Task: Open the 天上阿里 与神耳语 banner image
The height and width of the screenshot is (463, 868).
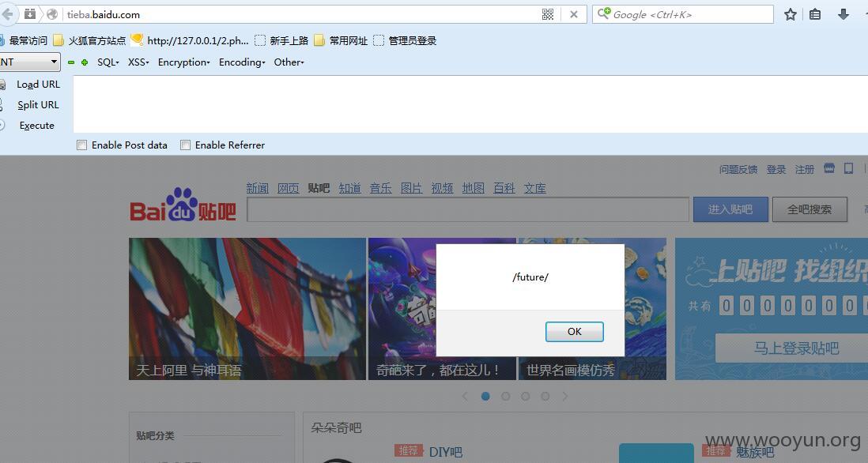Action: [x=247, y=309]
